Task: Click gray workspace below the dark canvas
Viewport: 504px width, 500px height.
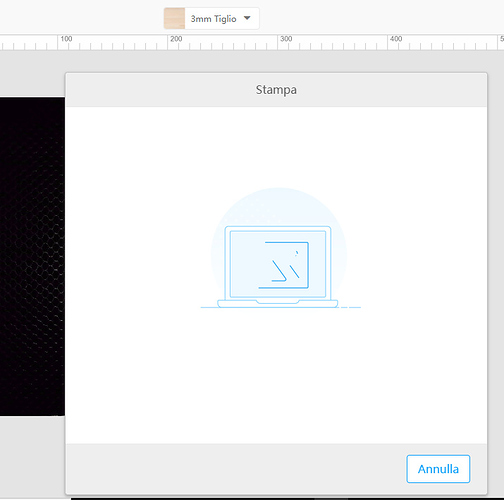Action: [32, 457]
